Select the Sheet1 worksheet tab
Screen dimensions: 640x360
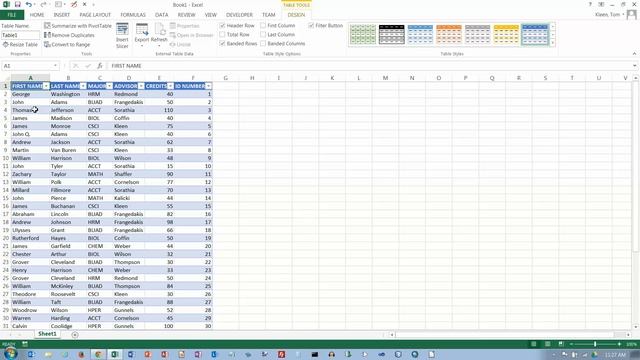coord(47,334)
